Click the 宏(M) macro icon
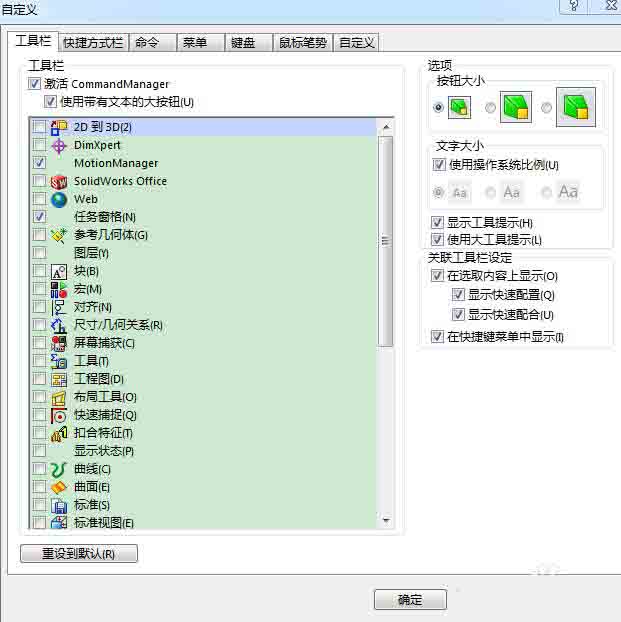The width and height of the screenshot is (621, 622). [x=59, y=290]
